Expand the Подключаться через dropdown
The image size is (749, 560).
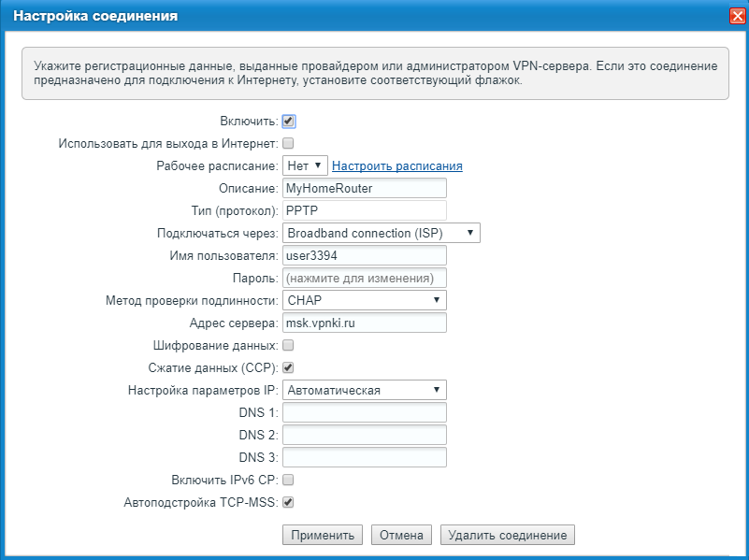click(381, 233)
